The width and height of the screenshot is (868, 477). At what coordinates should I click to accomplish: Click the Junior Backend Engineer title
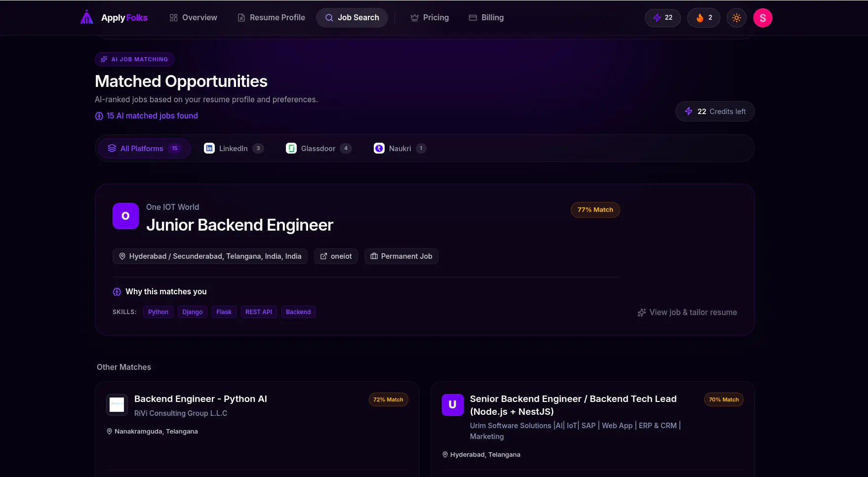tap(239, 225)
